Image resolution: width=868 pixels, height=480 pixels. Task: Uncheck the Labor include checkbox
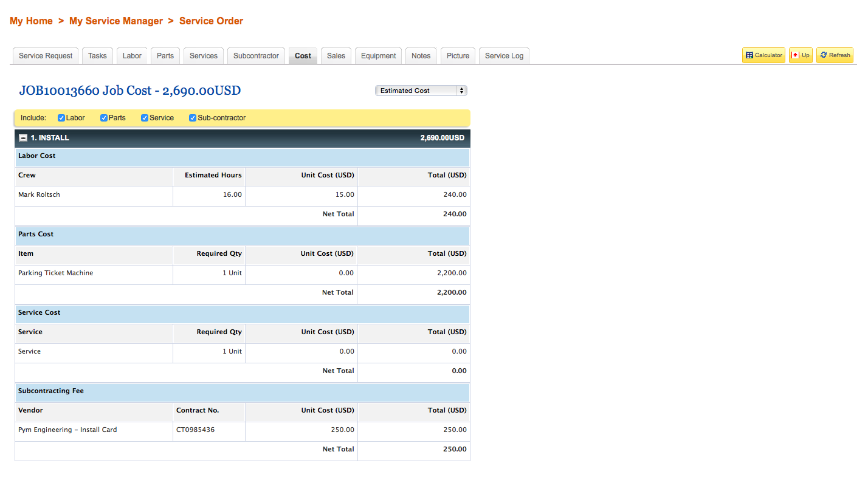[x=61, y=118]
